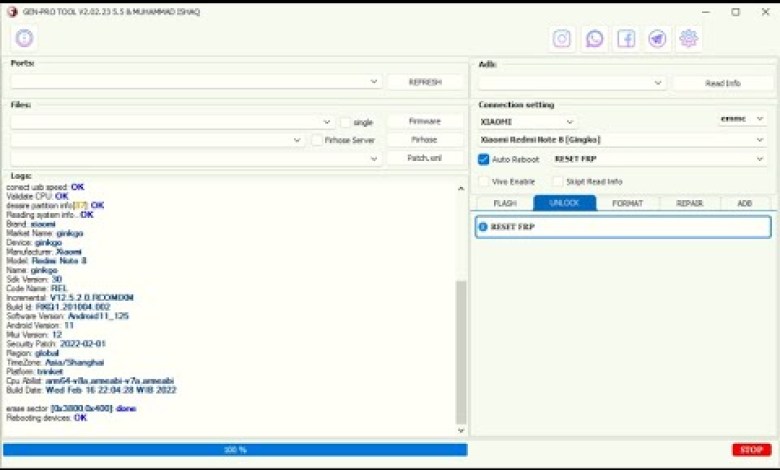This screenshot has width=780, height=470.
Task: Open the XIAOMI brand dropdown
Action: click(527, 122)
